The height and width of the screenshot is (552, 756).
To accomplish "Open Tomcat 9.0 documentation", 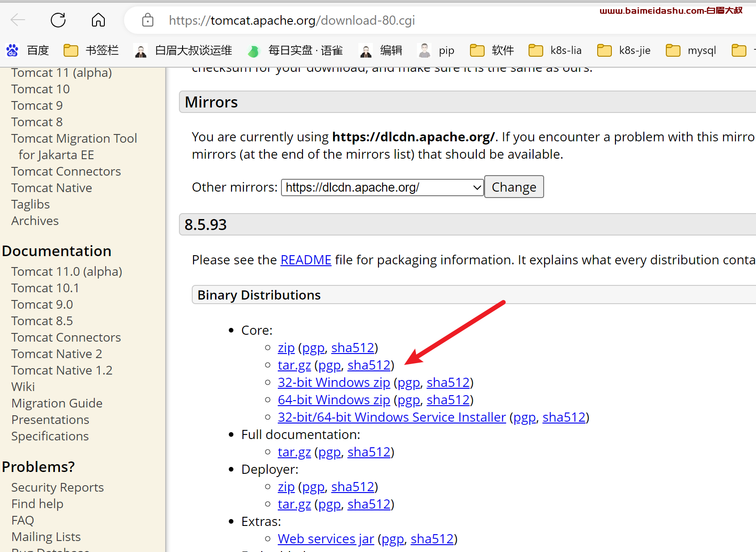I will click(x=42, y=305).
